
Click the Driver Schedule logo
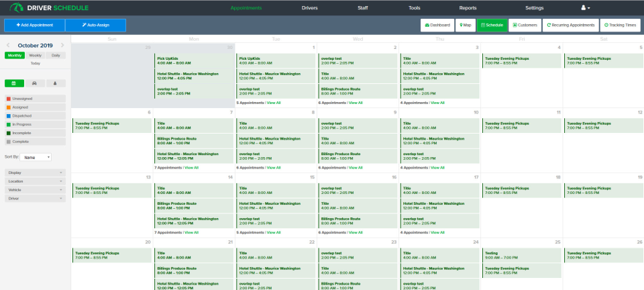49,8
